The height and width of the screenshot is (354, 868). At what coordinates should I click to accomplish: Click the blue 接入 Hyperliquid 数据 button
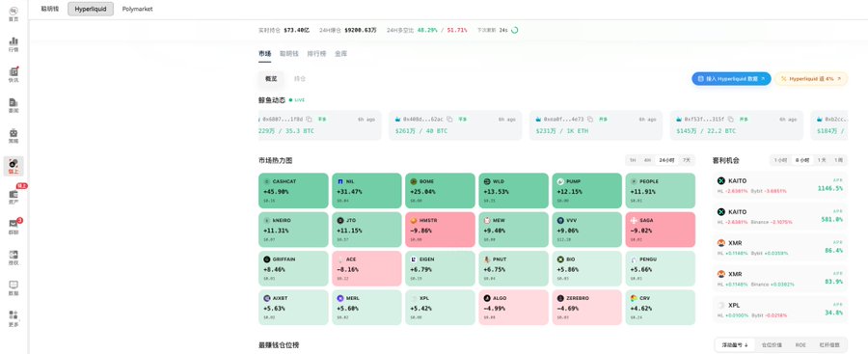point(731,79)
